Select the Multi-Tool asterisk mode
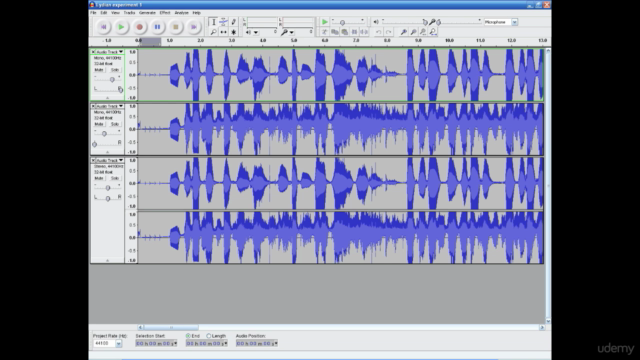 233,32
